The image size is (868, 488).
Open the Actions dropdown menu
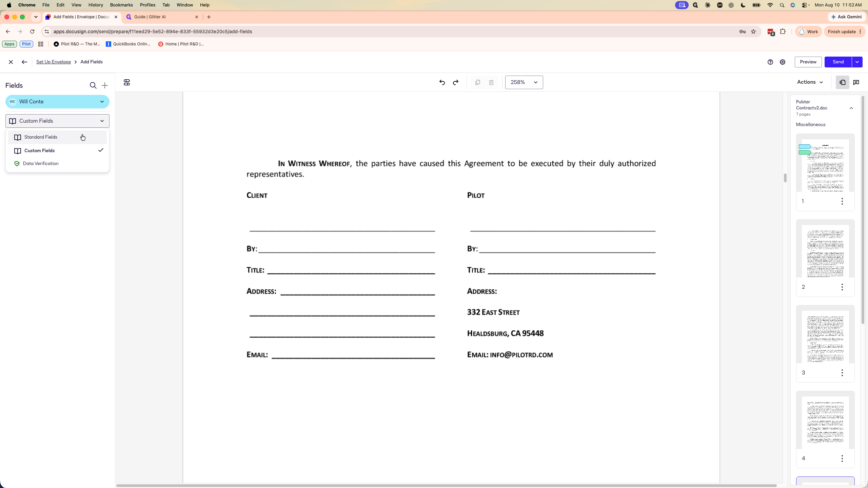810,82
